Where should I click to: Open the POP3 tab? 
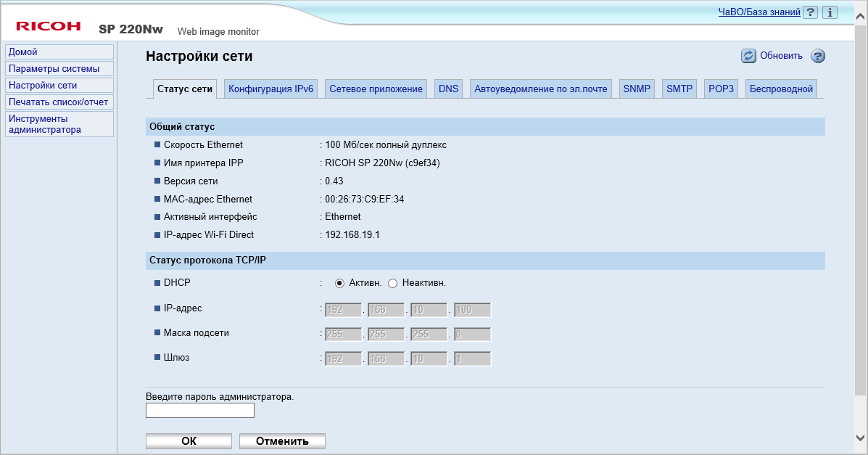722,89
